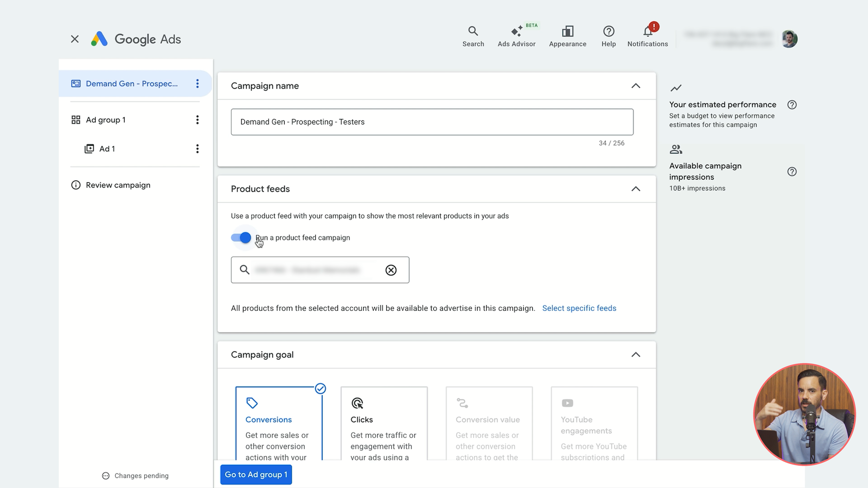Click the Demand Gen campaign icon

(x=76, y=84)
